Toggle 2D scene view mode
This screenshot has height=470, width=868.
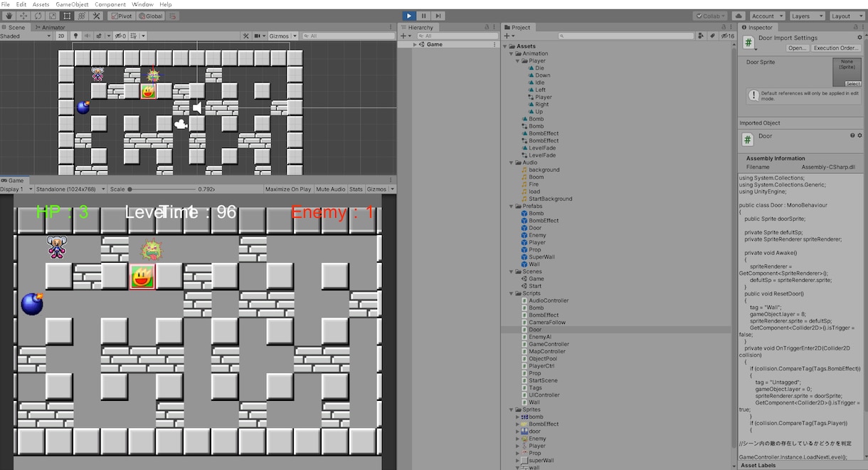[x=62, y=36]
